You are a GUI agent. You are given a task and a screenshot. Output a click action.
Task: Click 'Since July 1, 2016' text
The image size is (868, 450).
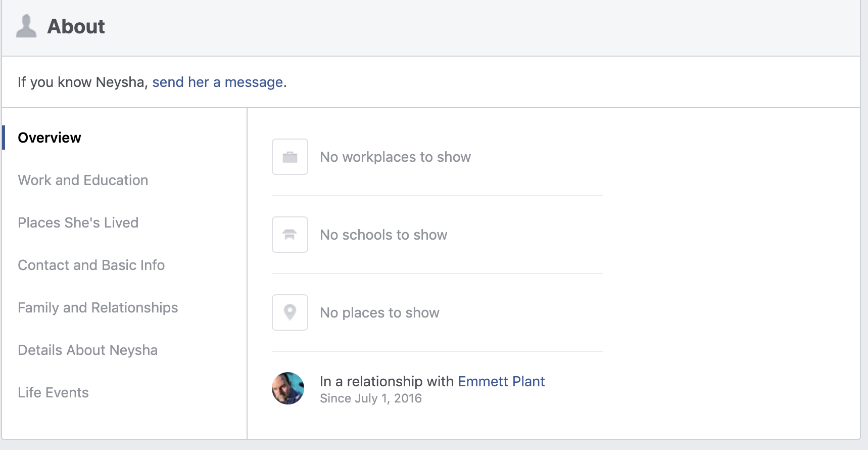click(371, 398)
